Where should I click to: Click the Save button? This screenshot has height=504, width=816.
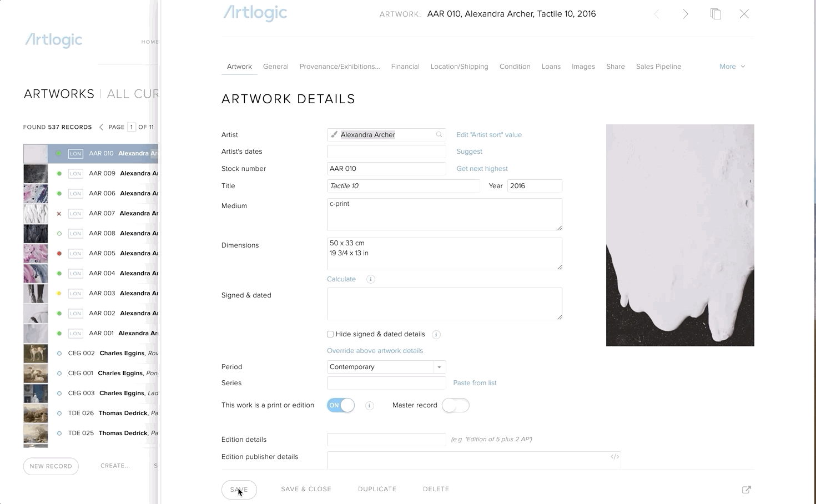[239, 490]
